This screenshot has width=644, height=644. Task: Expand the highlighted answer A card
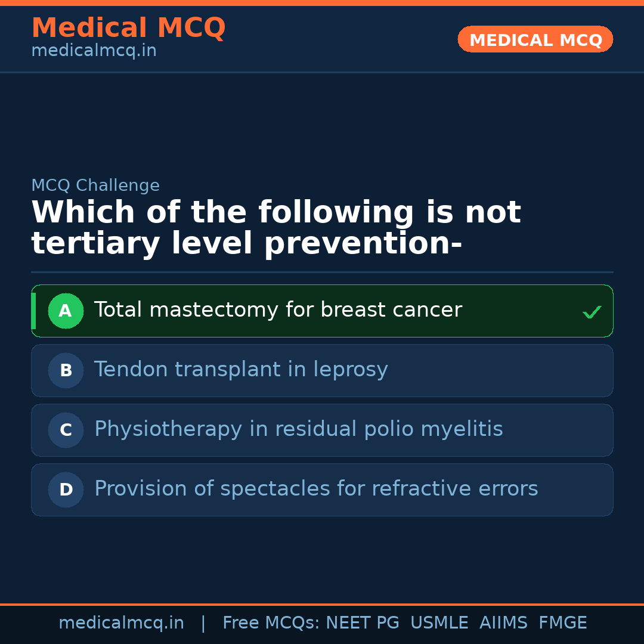click(x=322, y=311)
